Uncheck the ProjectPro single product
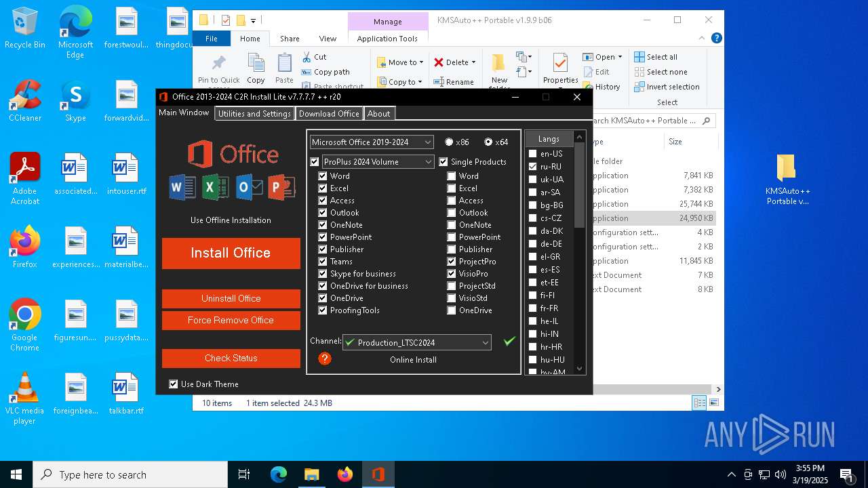868x488 pixels. click(x=452, y=262)
